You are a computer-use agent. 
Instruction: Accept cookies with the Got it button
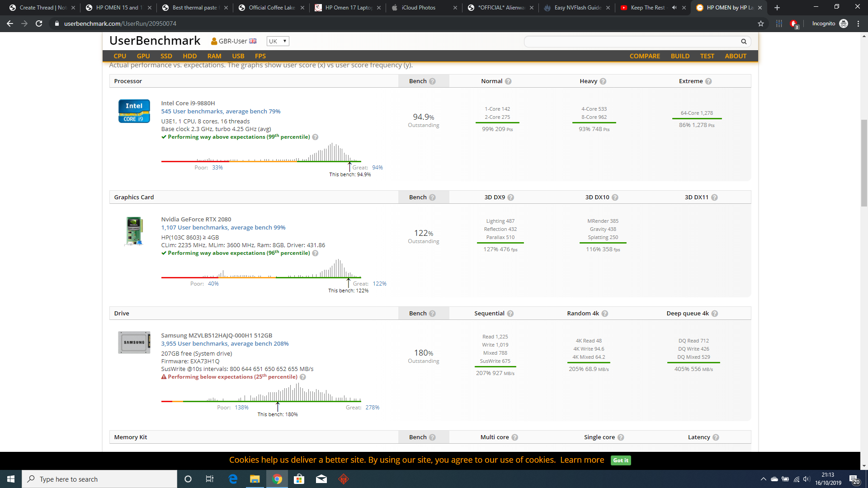[x=621, y=460]
